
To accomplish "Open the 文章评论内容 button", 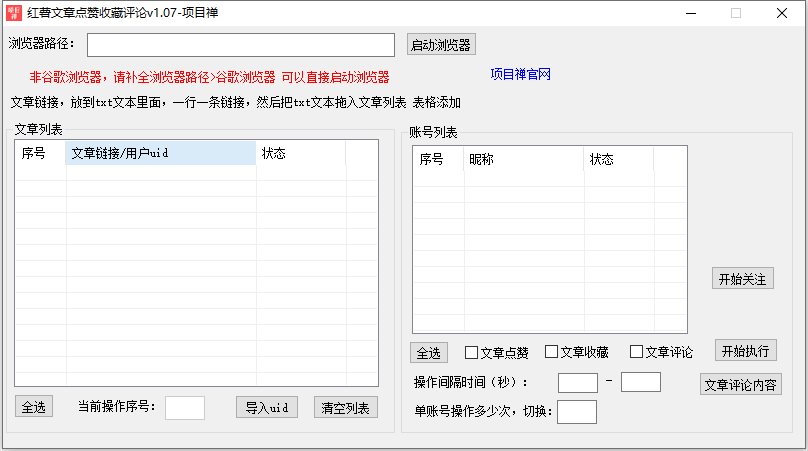I will tap(740, 385).
